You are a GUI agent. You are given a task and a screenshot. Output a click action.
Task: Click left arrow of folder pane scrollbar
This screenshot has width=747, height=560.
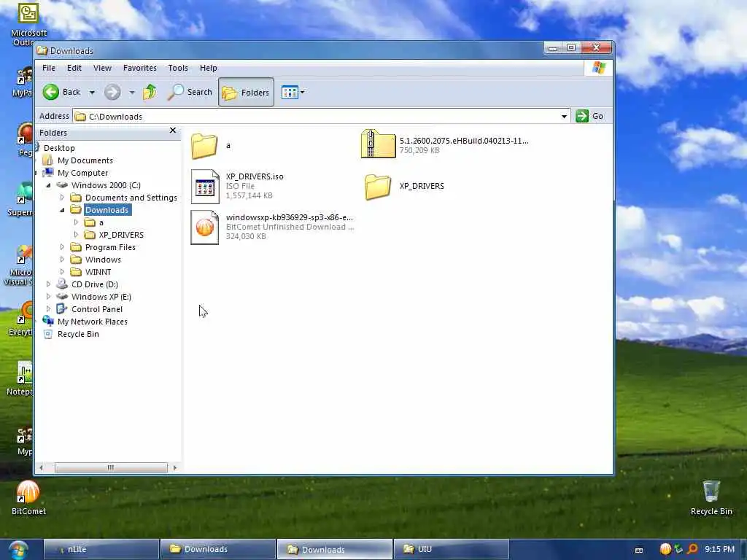coord(42,467)
